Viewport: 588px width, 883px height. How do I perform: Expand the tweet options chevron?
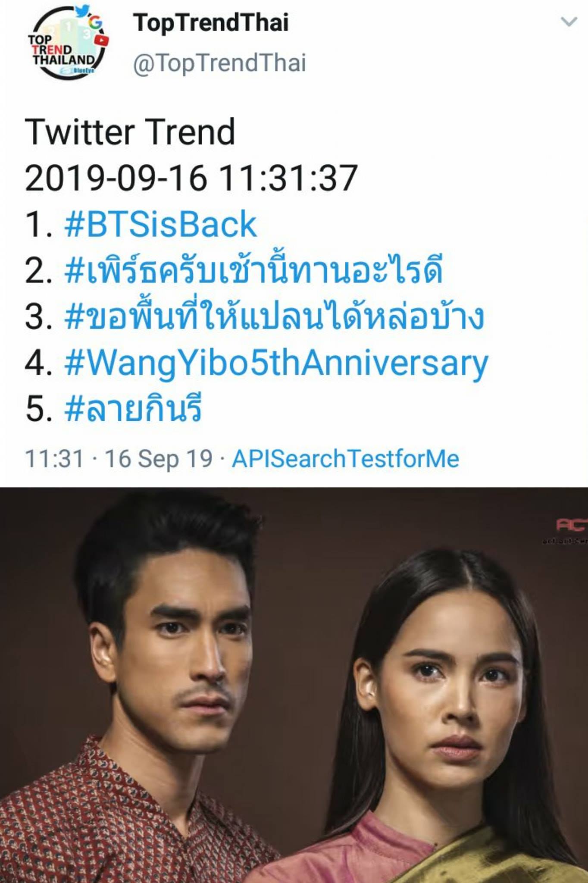click(x=568, y=22)
